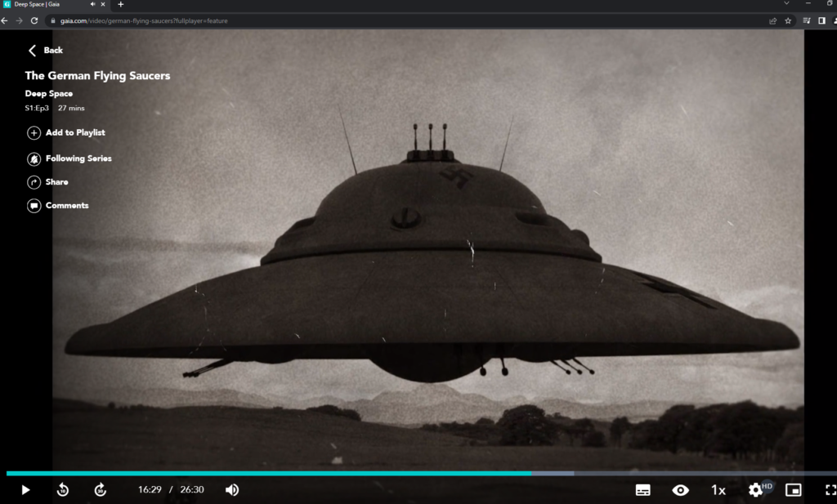
Task: Bookmark this page with the star
Action: pos(788,20)
